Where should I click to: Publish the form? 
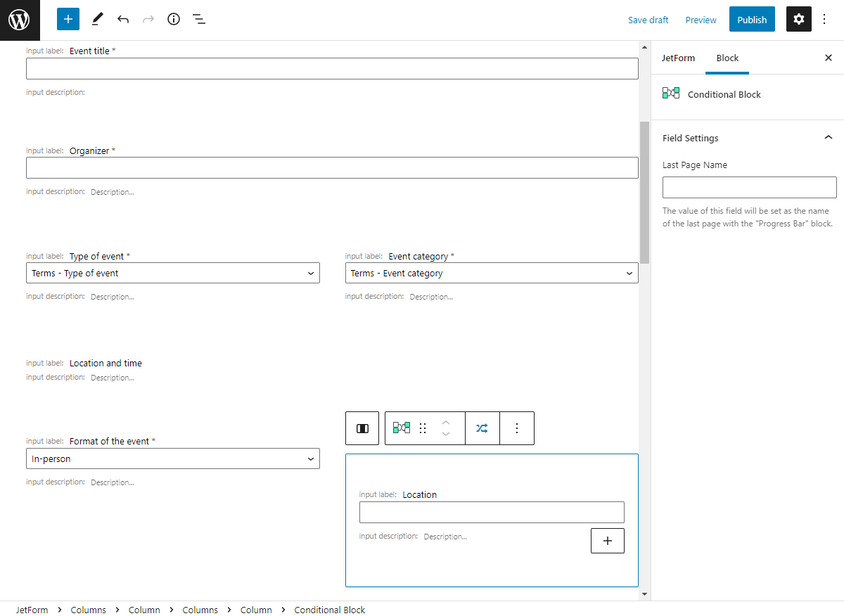[752, 19]
